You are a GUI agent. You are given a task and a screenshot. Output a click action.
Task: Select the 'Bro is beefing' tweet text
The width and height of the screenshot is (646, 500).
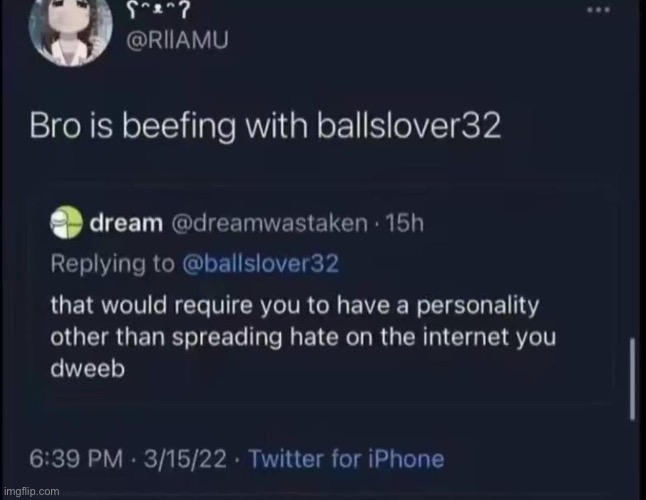[x=265, y=126]
